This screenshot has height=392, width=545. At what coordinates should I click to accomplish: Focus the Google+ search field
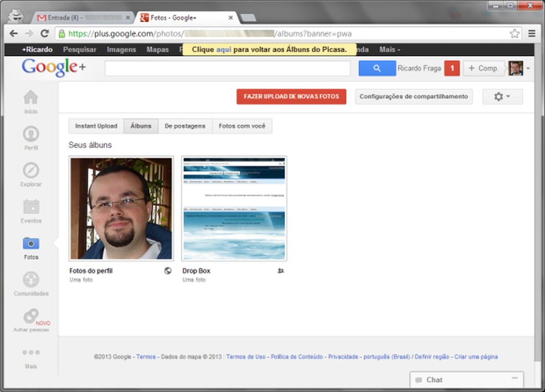pos(227,68)
